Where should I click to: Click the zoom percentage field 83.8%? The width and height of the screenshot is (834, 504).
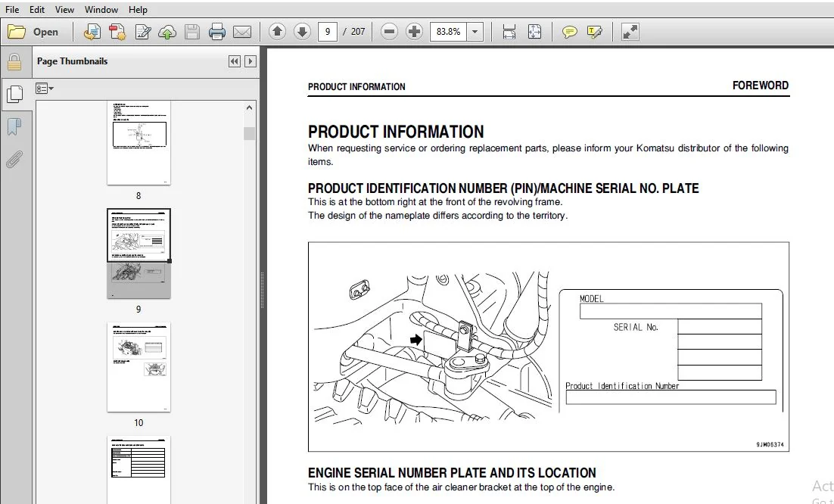click(x=448, y=32)
